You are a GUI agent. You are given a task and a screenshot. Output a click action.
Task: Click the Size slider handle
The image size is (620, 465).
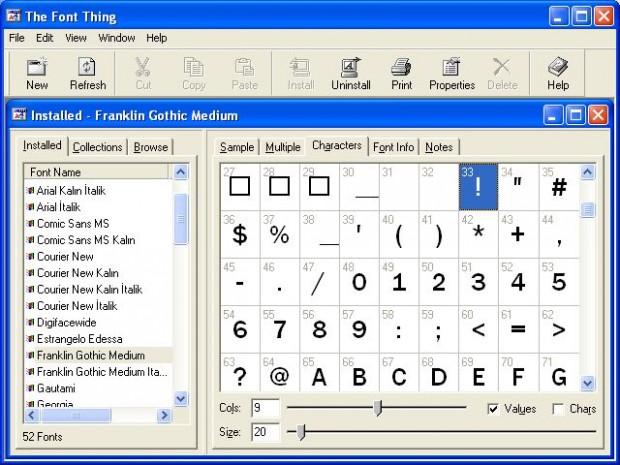coord(301,431)
